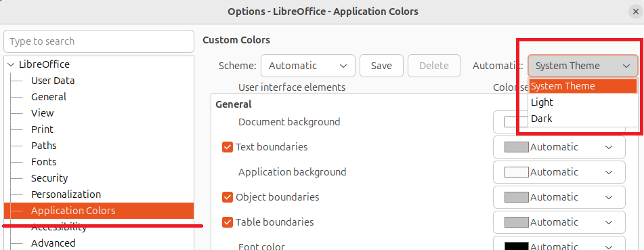Viewport: 644px width, 250px height.
Task: Open the Personalization options page
Action: click(x=66, y=194)
